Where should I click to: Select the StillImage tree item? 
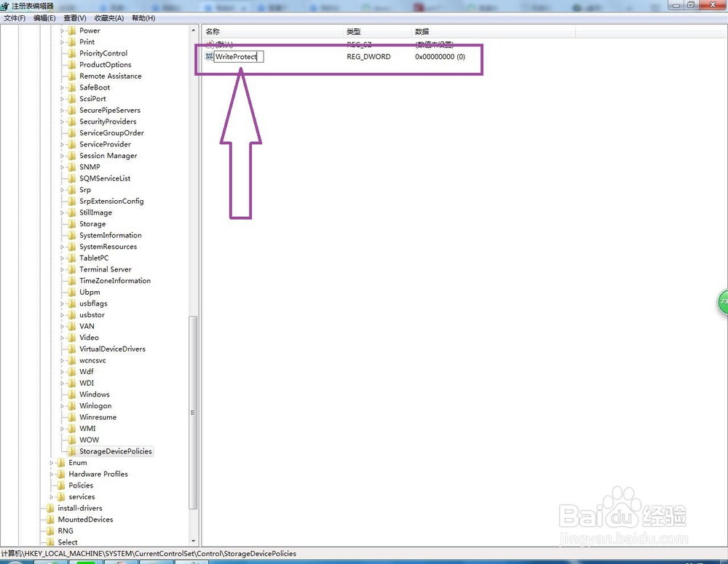pyautogui.click(x=95, y=213)
